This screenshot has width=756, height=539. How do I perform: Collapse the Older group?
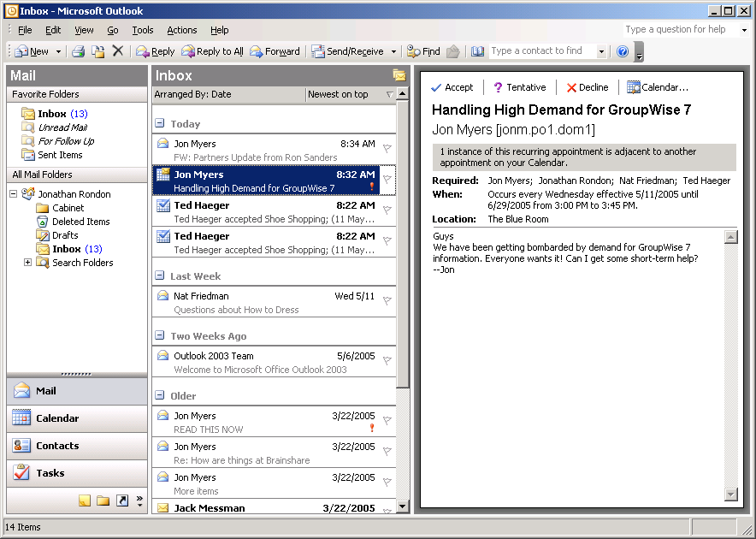160,395
